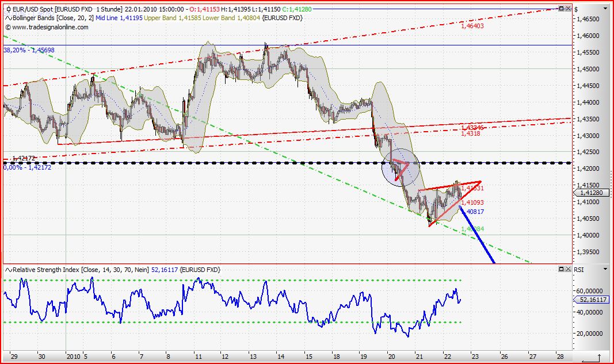Select the Bollinger Bands waveform icon in legend
Viewport: 614px width, 364px height.
(x=9, y=18)
